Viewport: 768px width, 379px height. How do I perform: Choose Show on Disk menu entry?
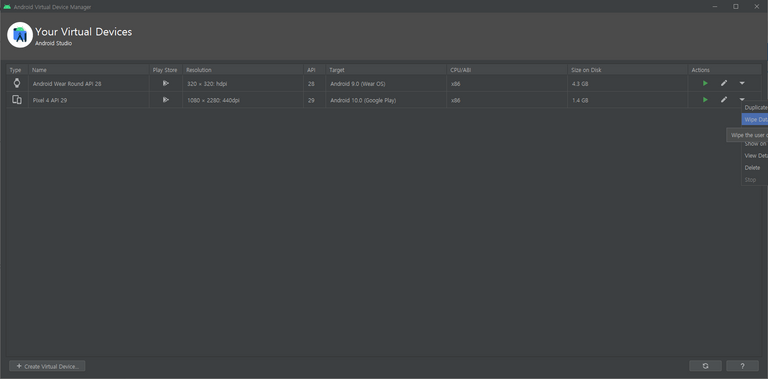(x=755, y=144)
